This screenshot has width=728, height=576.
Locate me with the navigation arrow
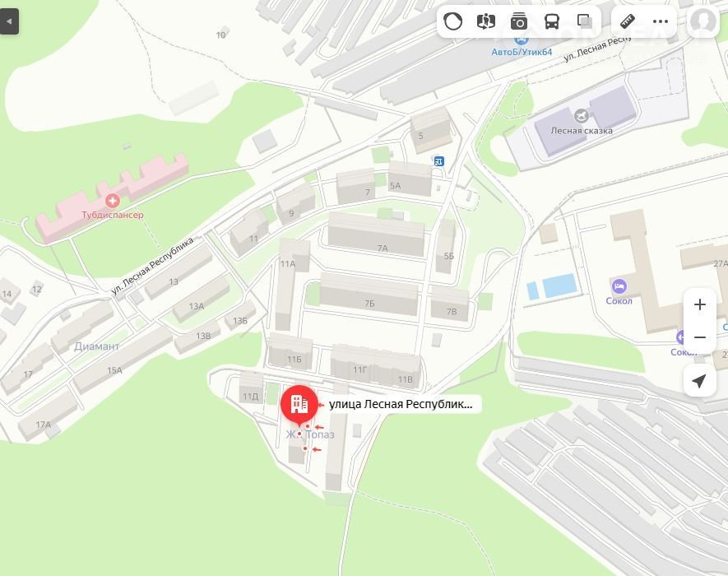tap(700, 381)
